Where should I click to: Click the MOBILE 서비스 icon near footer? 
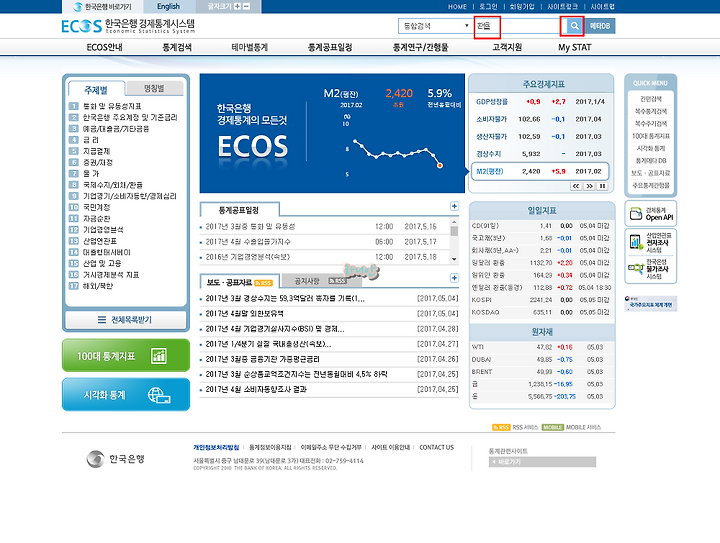click(x=552, y=427)
